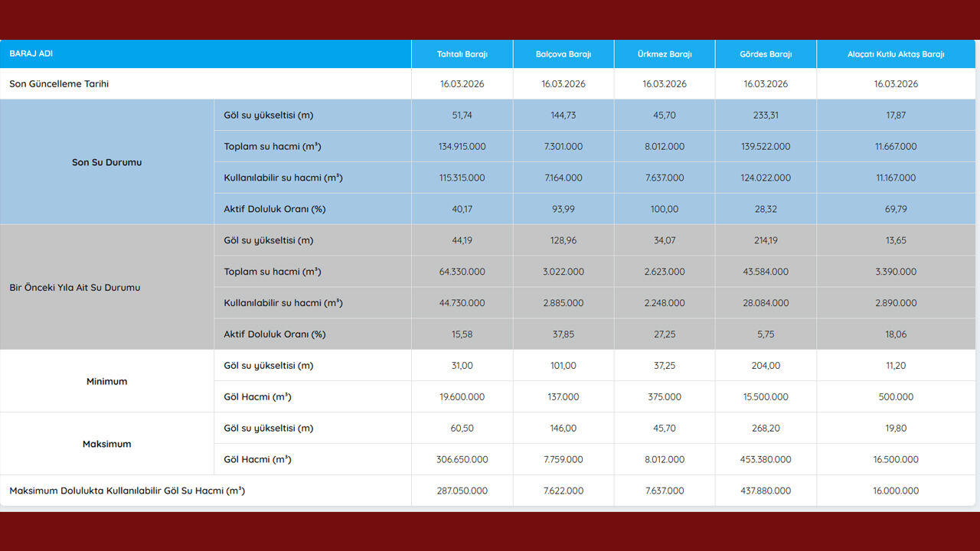Click Balçova's minimum lake volume 137.000
This screenshot has width=980, height=551.
(x=563, y=397)
